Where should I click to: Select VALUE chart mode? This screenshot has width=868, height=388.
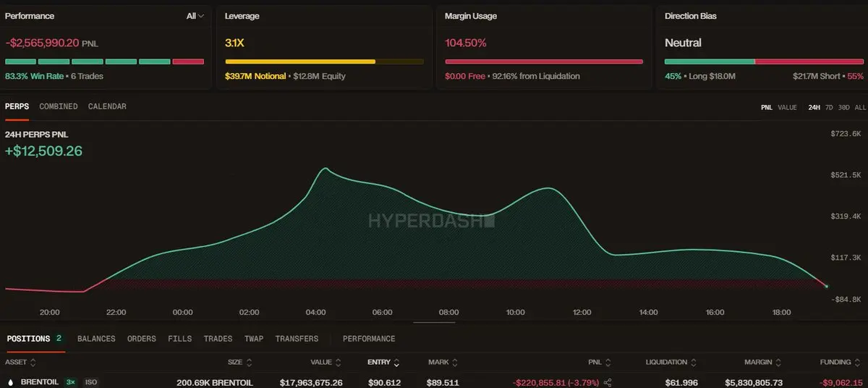click(787, 107)
